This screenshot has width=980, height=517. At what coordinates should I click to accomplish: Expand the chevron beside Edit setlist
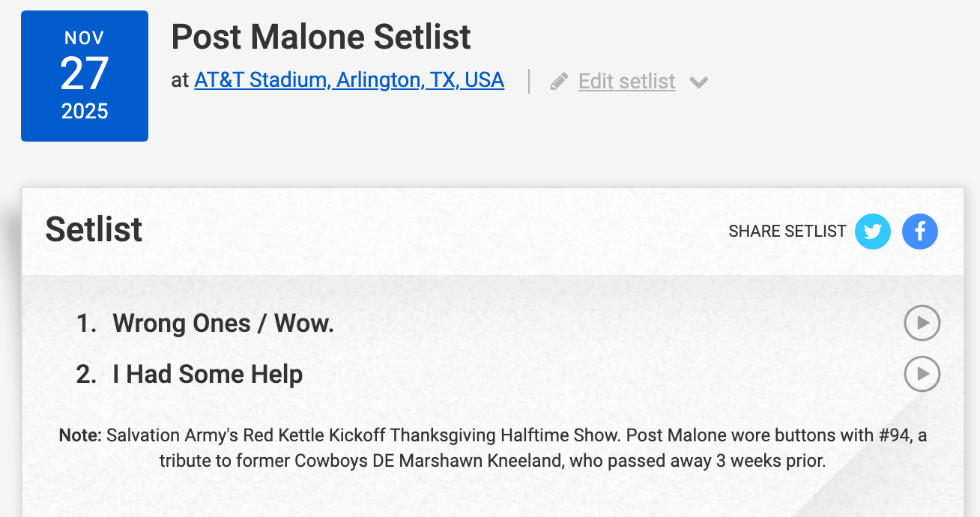tap(698, 82)
